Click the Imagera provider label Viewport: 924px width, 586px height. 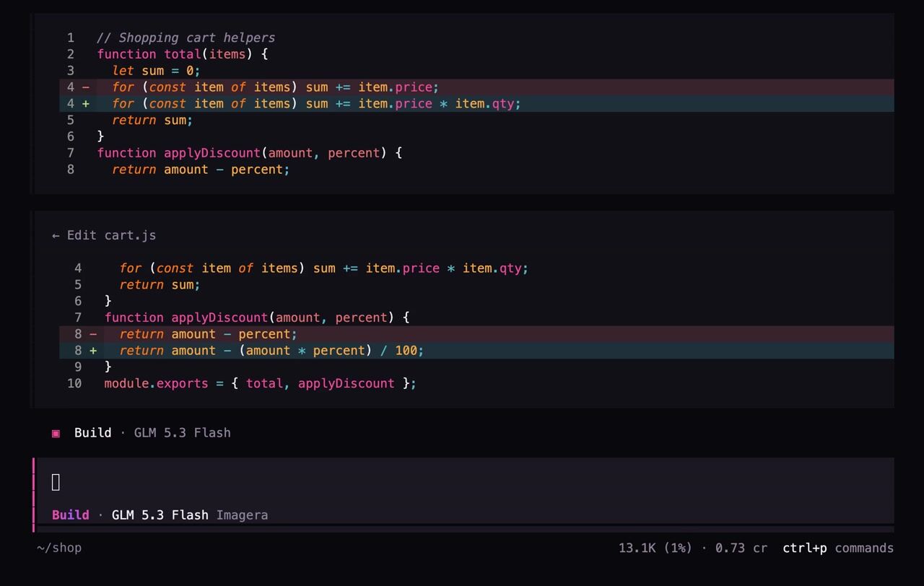[x=242, y=515]
